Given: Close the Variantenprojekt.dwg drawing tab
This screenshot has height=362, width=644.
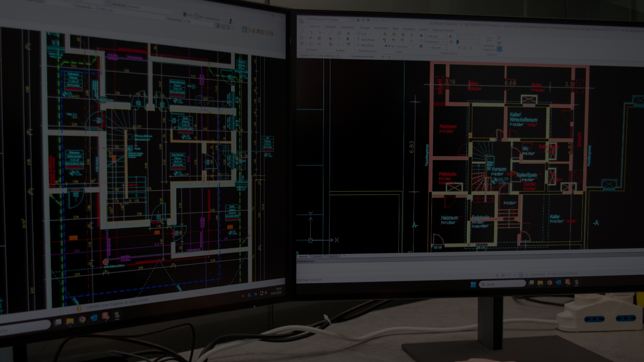Looking at the screenshot, I should point(383,57).
